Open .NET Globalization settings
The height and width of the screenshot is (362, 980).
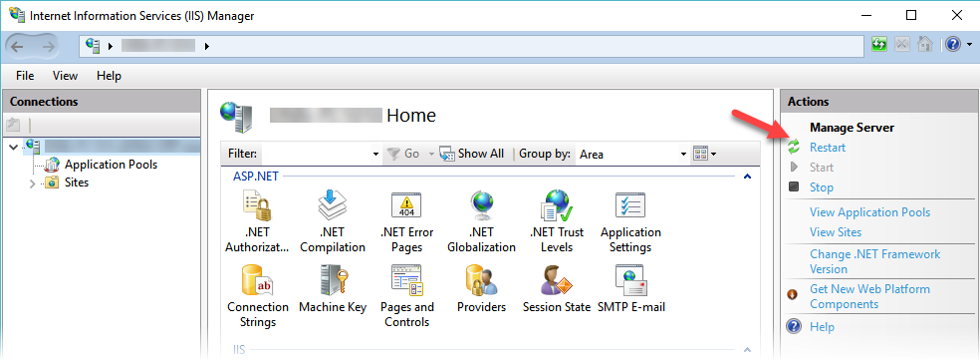[481, 221]
